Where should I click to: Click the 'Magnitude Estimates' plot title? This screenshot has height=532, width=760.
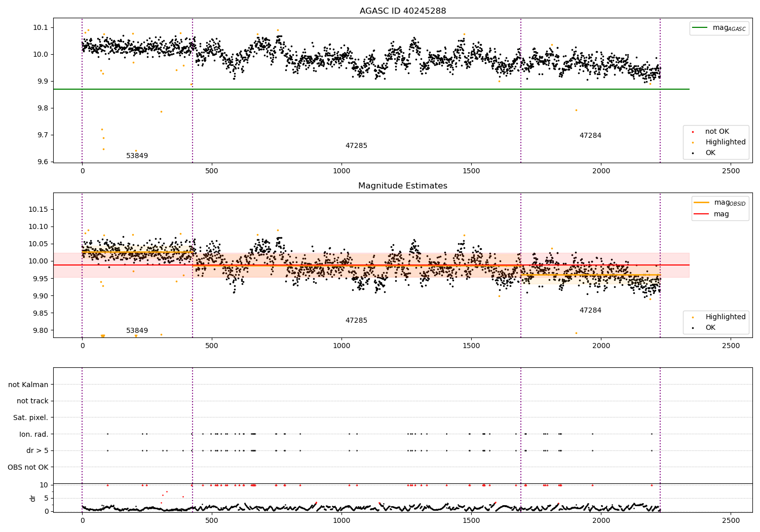pyautogui.click(x=403, y=186)
